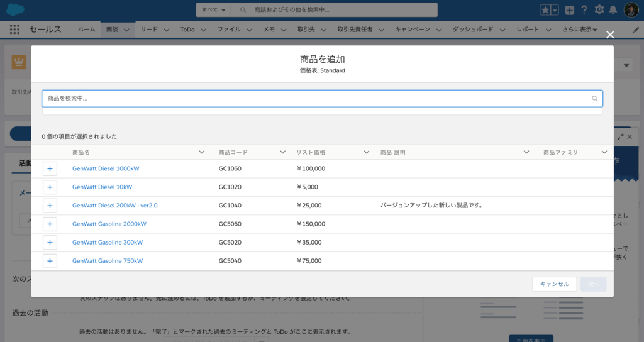The image size is (644, 342).
Task: Expand the ToDo tab chevron
Action: [x=203, y=30]
